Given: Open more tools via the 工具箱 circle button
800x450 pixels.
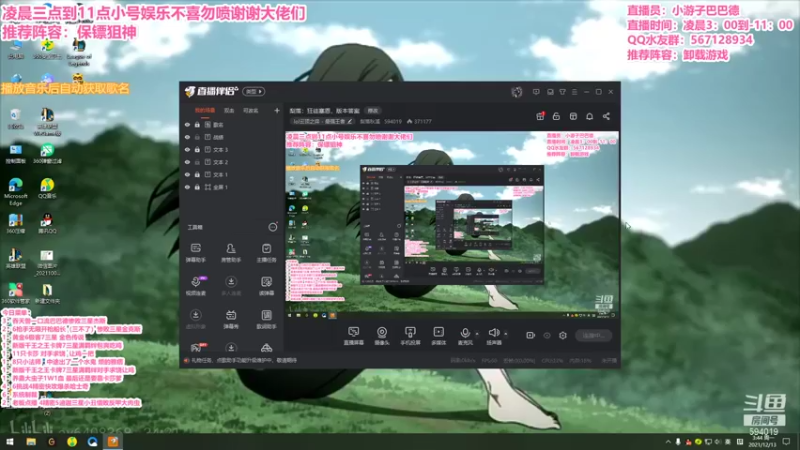Looking at the screenshot, I should click(x=273, y=227).
